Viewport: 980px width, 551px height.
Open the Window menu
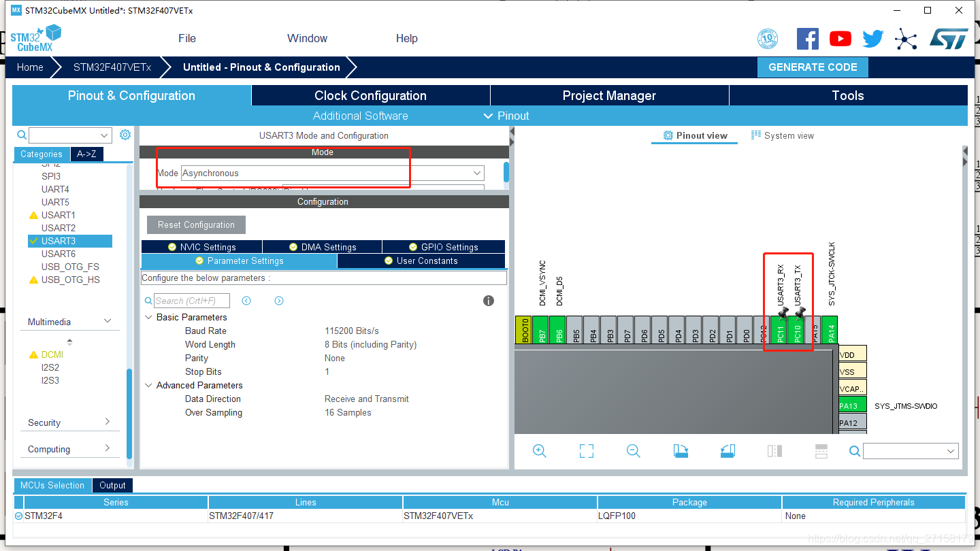tap(307, 38)
